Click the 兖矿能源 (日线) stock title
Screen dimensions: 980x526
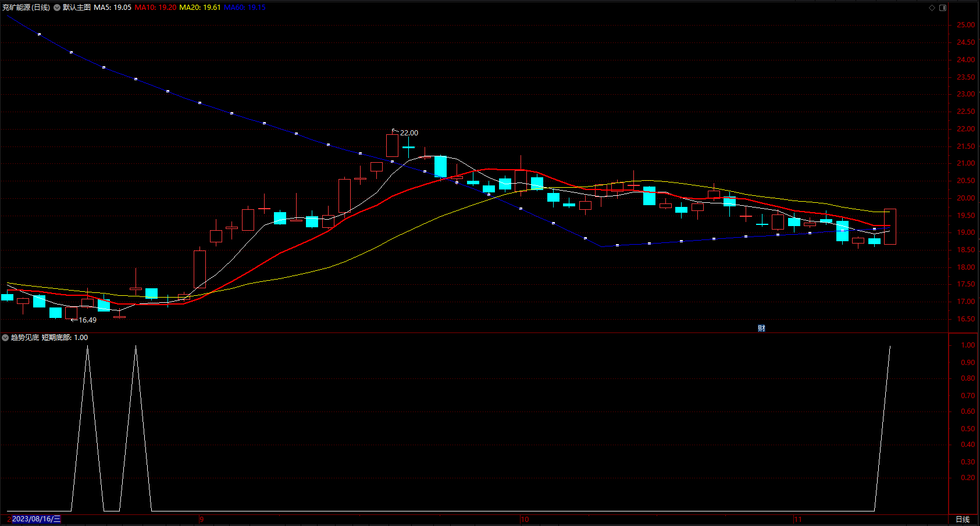[x=26, y=8]
